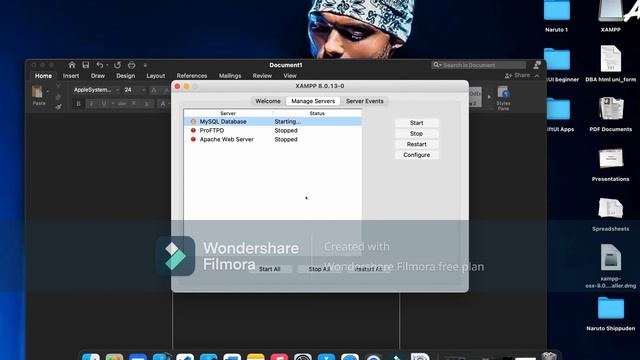Open the Mailings ribbon tab
Viewport: 640px width, 360px height.
click(230, 76)
